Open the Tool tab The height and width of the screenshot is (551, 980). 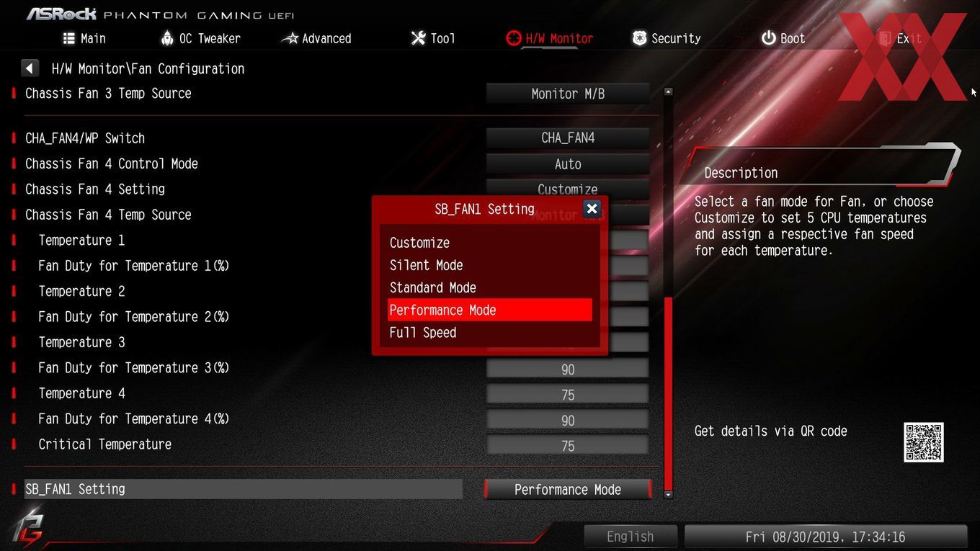433,38
